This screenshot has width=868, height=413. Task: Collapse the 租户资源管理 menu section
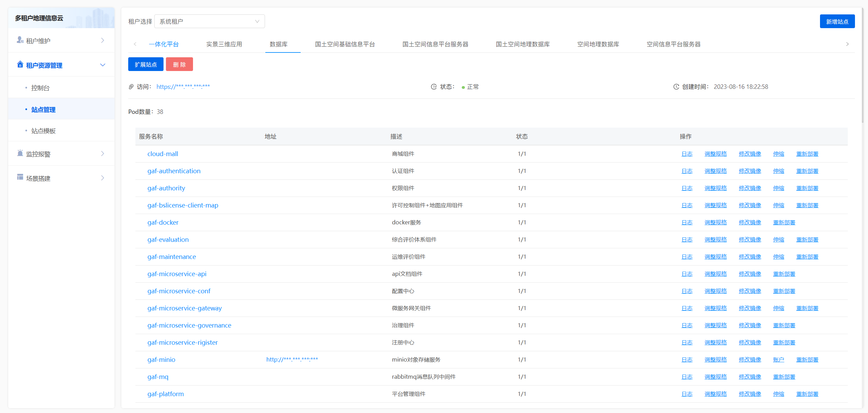pyautogui.click(x=102, y=65)
